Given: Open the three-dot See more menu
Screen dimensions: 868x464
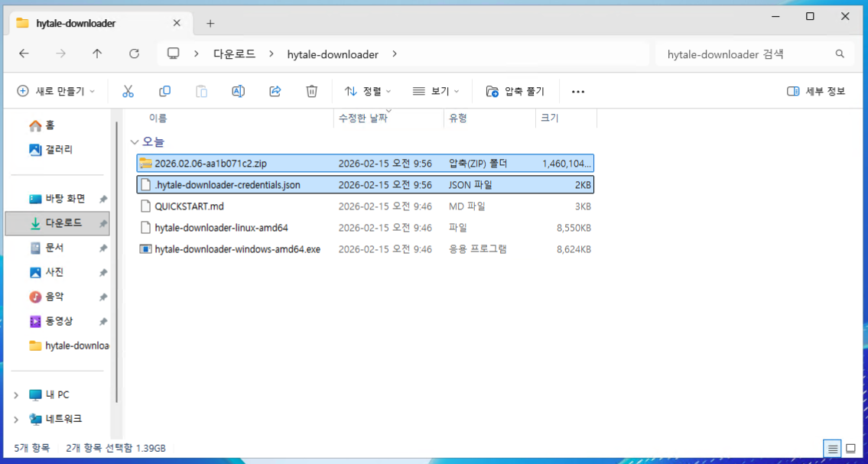Looking at the screenshot, I should [x=578, y=92].
